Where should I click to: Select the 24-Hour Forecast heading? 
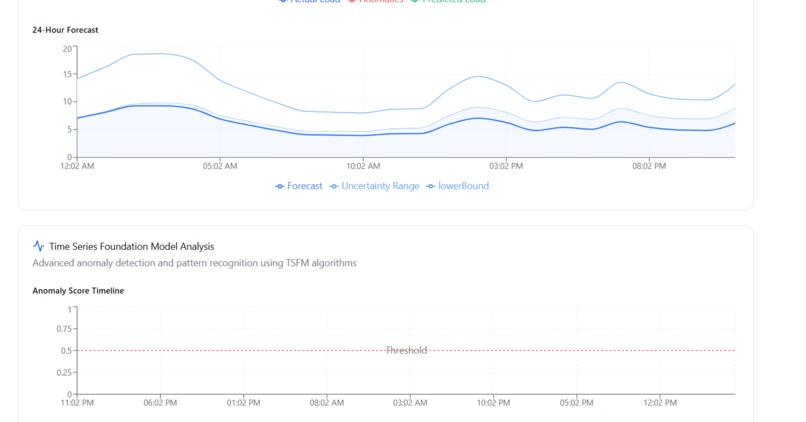(x=65, y=30)
